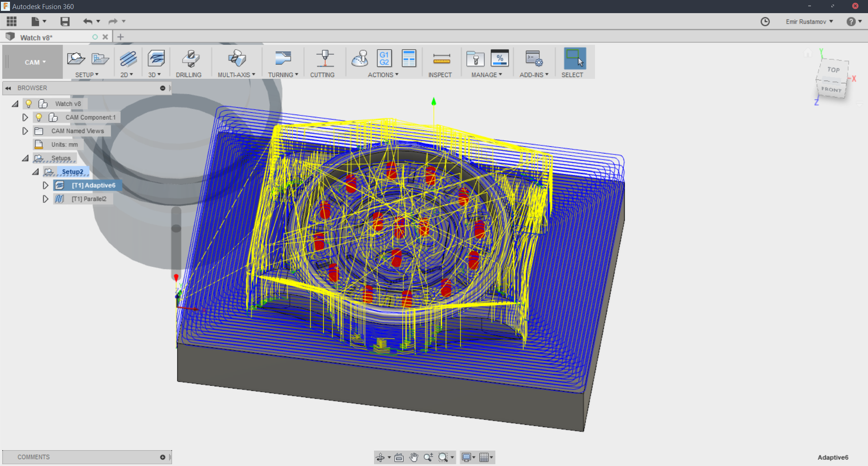Collapse the Setup2 node

(35, 172)
